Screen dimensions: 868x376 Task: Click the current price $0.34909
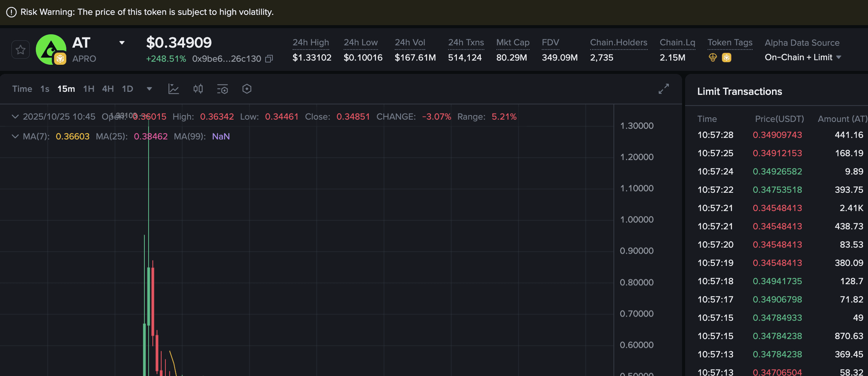click(x=179, y=43)
